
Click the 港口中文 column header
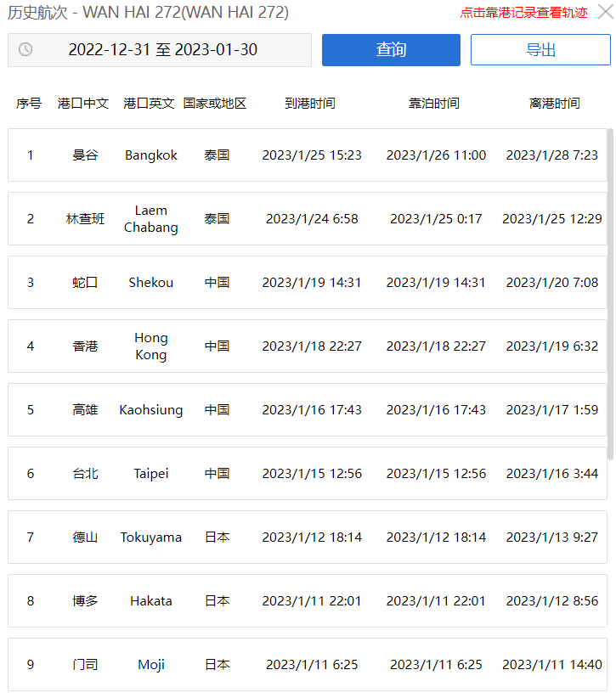point(83,104)
